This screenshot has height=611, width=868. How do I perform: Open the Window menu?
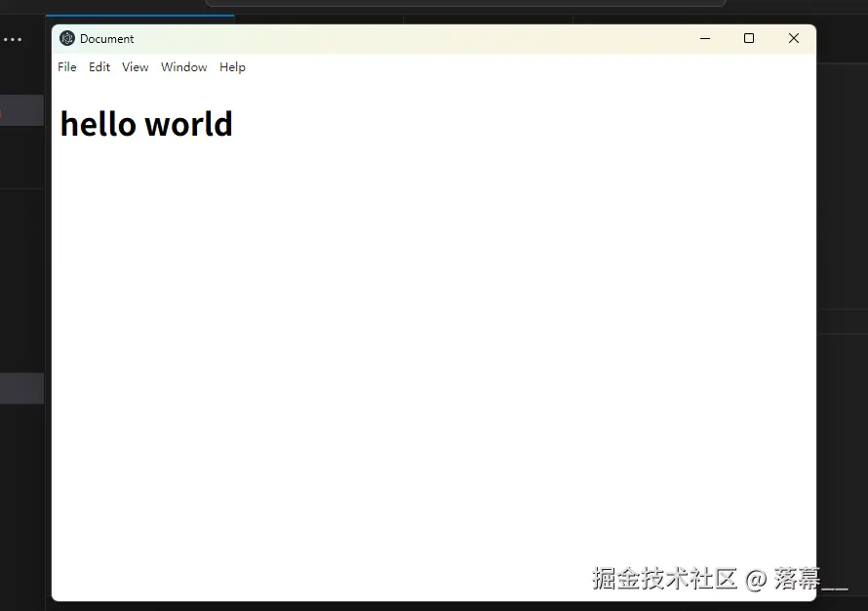183,66
